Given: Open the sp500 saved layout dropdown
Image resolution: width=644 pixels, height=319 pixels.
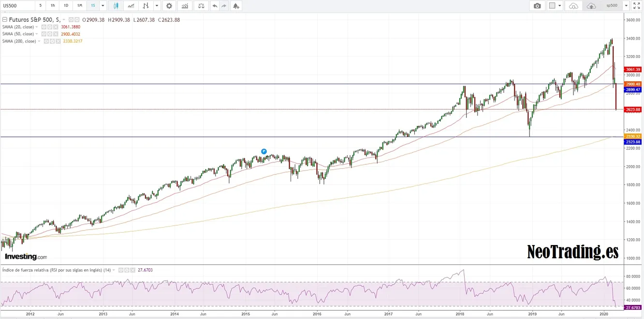Looking at the screenshot, I should click(x=626, y=6).
